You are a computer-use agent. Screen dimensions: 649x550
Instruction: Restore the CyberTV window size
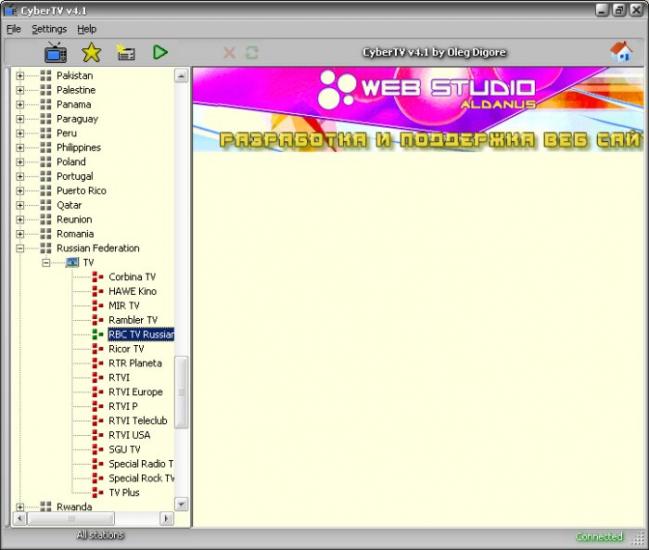pyautogui.click(x=619, y=10)
